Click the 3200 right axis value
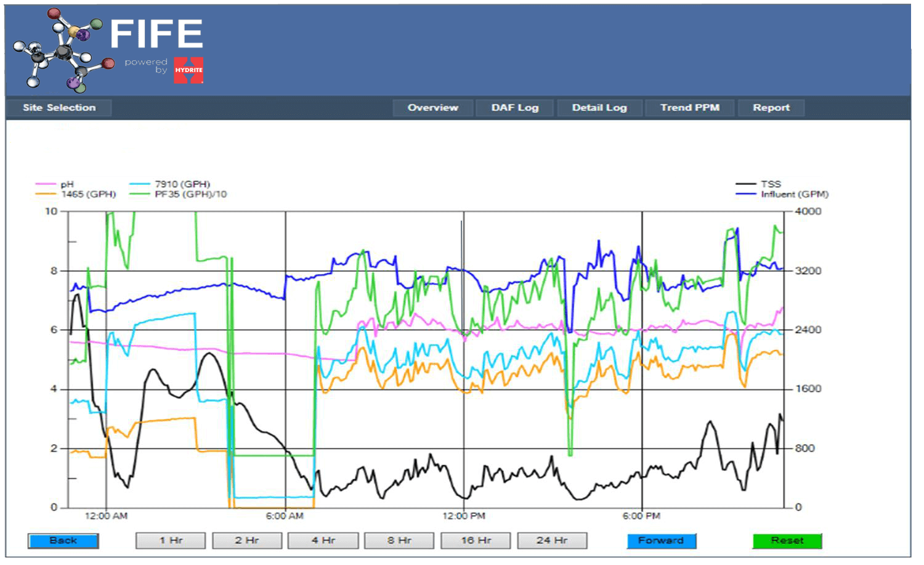This screenshot has width=924, height=565. (808, 270)
